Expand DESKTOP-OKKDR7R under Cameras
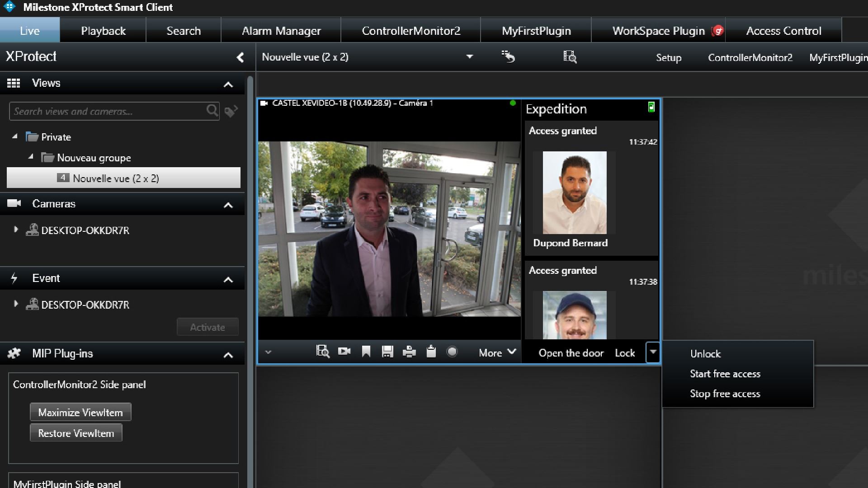The width and height of the screenshot is (868, 488). pyautogui.click(x=16, y=230)
